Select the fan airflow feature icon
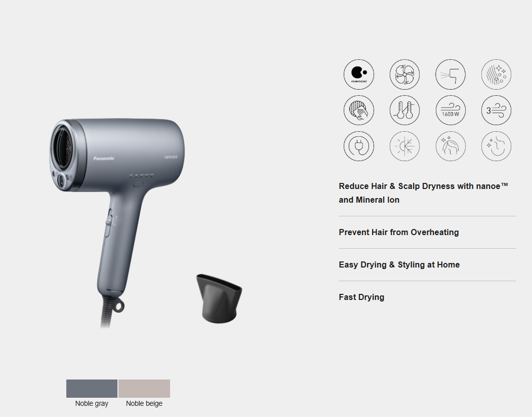 click(x=404, y=74)
